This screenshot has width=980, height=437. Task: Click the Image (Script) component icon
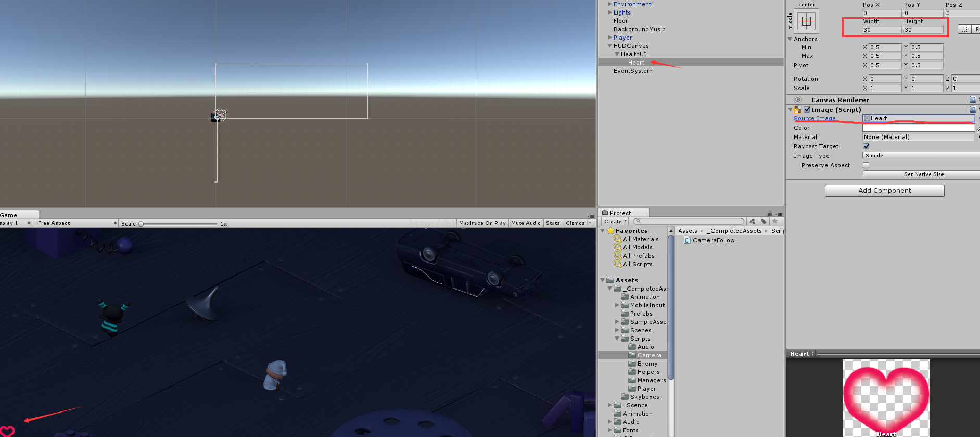click(798, 109)
